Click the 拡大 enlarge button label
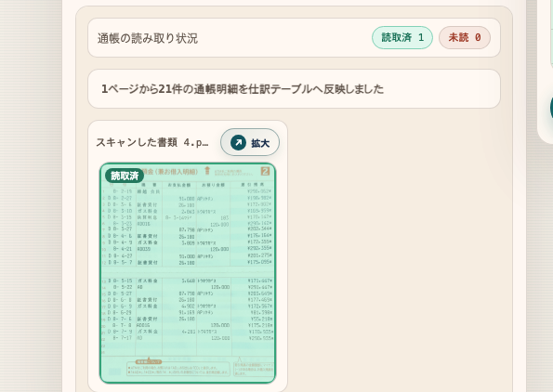This screenshot has height=392, width=553. tap(260, 143)
